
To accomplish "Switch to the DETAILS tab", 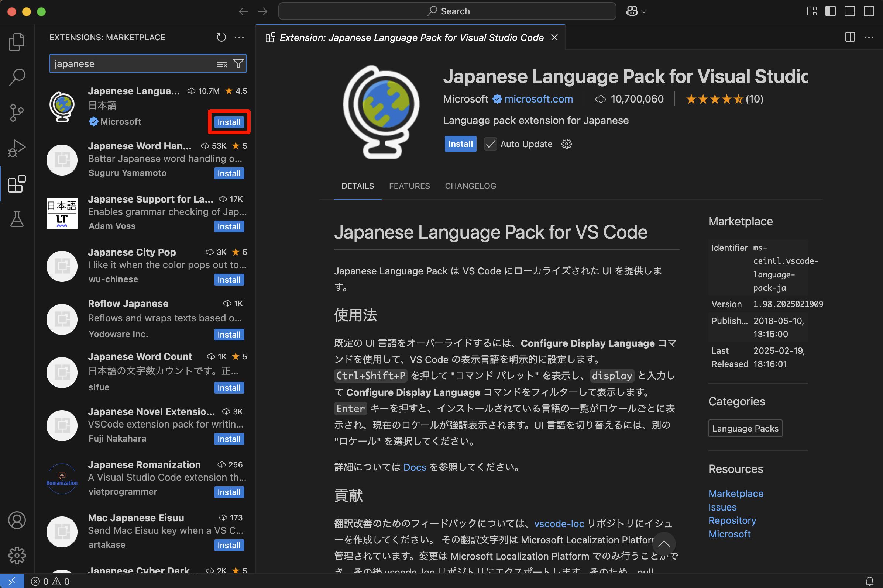I will point(358,186).
